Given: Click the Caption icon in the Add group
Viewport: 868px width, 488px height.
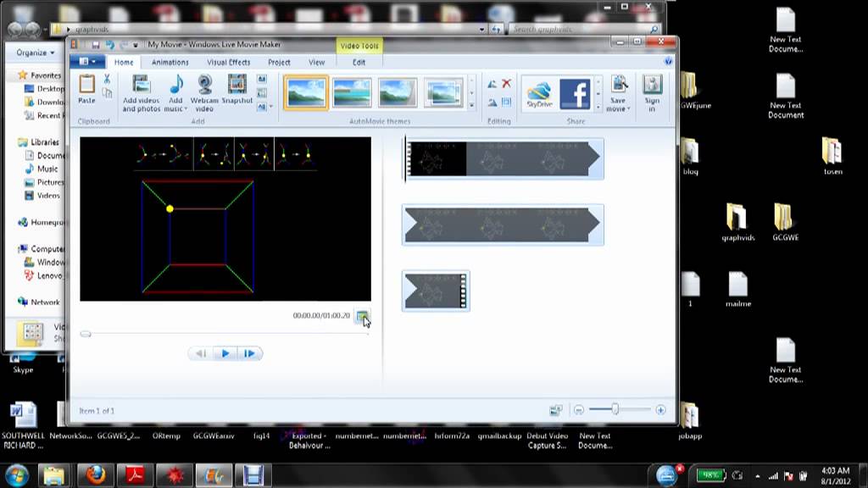Looking at the screenshot, I should click(262, 93).
